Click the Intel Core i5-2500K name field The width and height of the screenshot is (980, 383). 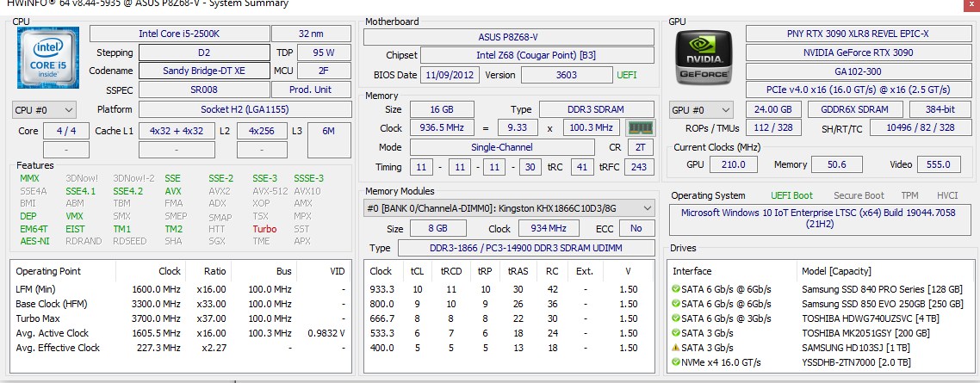pos(179,33)
